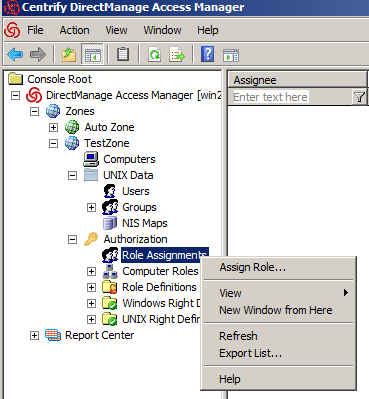Open the View submenu in context menu
This screenshot has height=399, width=369.
pos(278,293)
